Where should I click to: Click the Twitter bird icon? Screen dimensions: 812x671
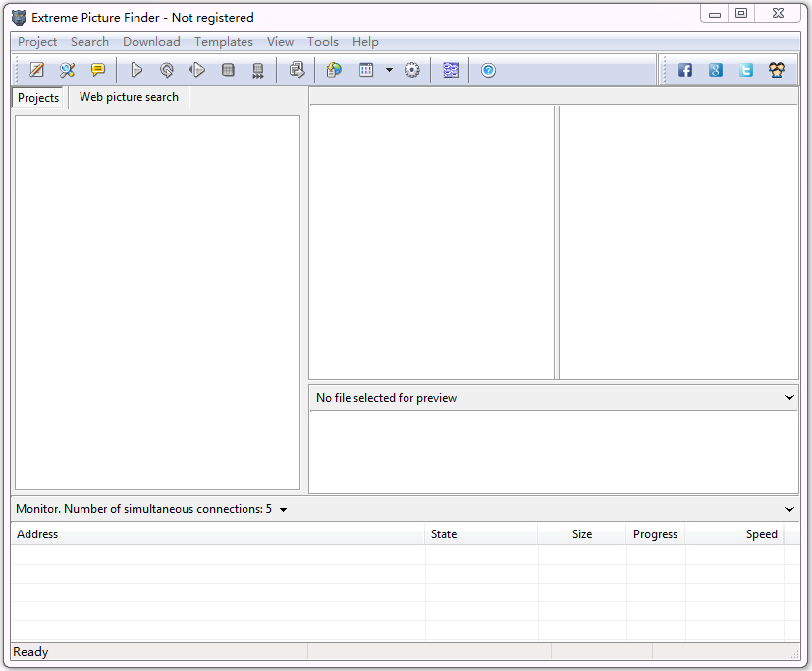pos(746,70)
